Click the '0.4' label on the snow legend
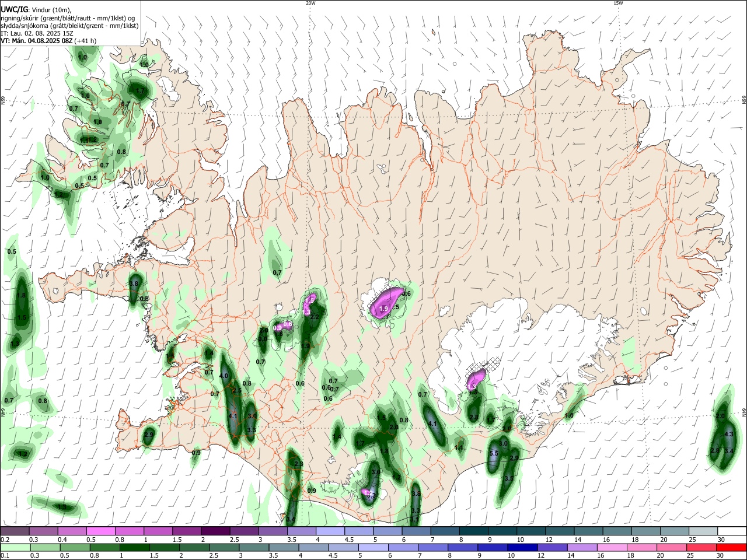This screenshot has width=747, height=560. (62, 540)
